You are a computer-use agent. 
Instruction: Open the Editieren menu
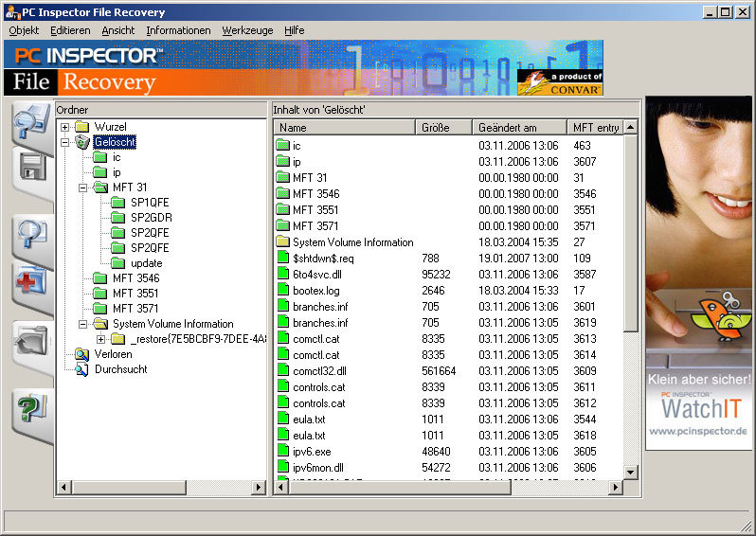pyautogui.click(x=70, y=30)
